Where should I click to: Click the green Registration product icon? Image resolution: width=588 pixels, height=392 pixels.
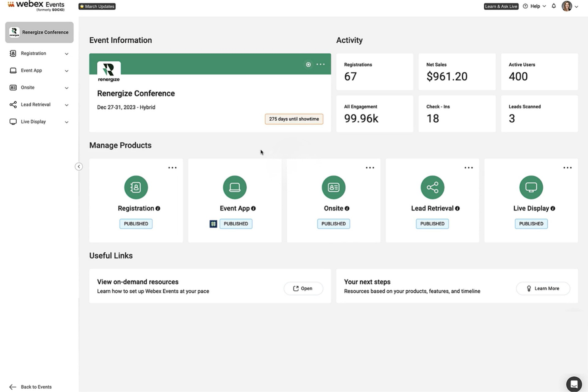(x=136, y=187)
